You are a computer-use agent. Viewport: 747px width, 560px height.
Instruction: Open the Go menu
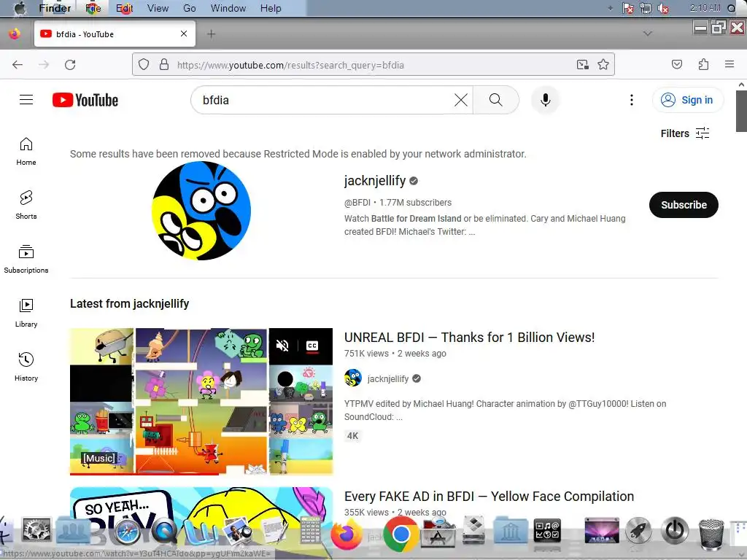189,8
